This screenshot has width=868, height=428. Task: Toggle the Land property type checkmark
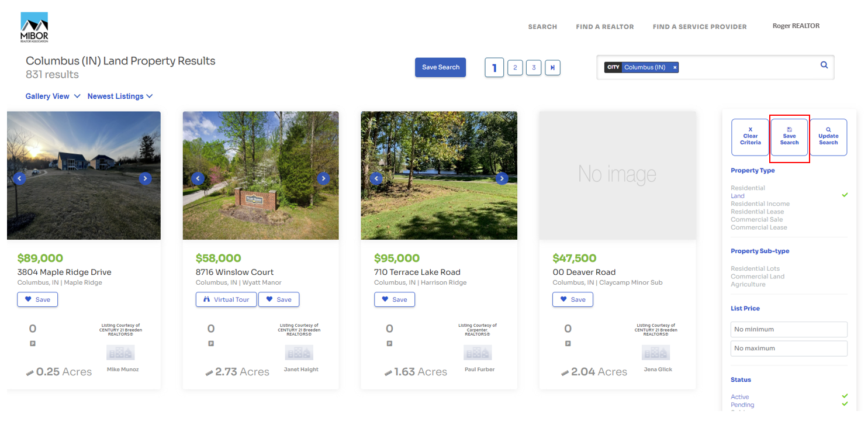coord(845,195)
